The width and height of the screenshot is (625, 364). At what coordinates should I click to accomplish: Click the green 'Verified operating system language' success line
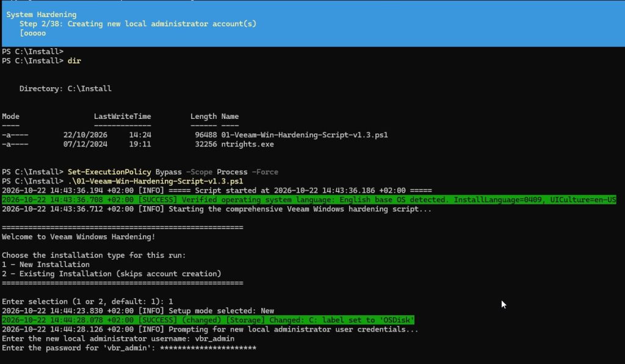[309, 199]
